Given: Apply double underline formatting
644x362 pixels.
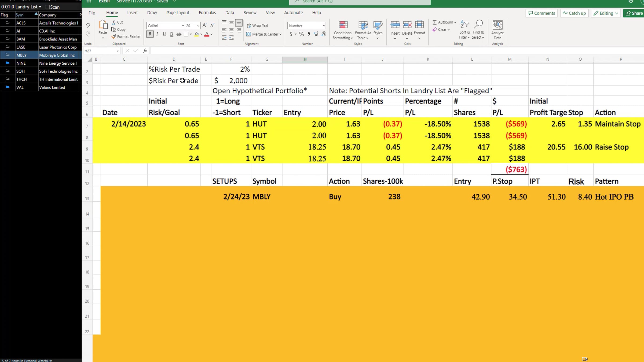Looking at the screenshot, I should click(x=171, y=34).
